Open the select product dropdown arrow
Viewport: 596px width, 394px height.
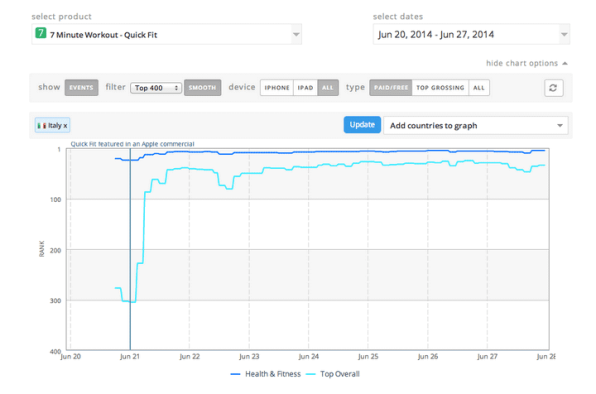point(296,35)
